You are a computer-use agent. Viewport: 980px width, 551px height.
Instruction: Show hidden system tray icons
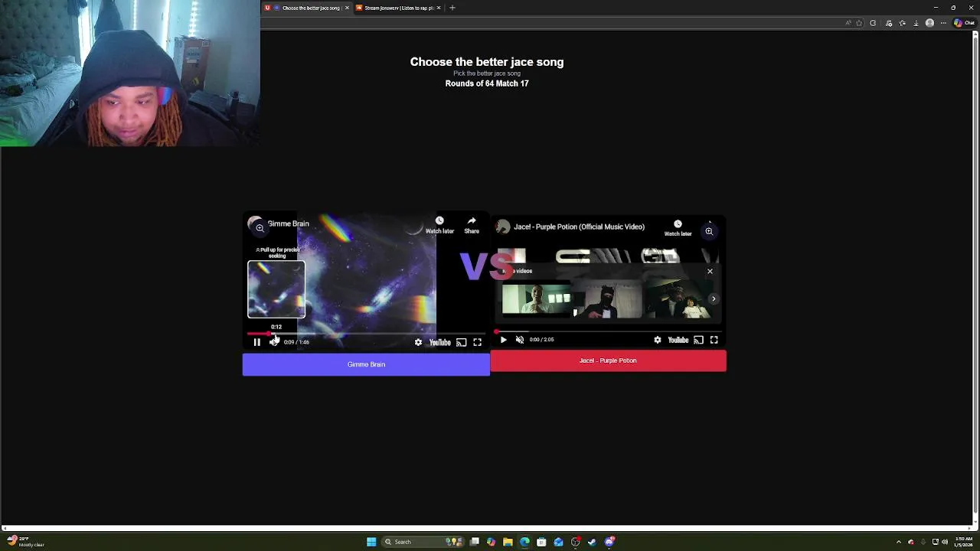[x=899, y=542]
